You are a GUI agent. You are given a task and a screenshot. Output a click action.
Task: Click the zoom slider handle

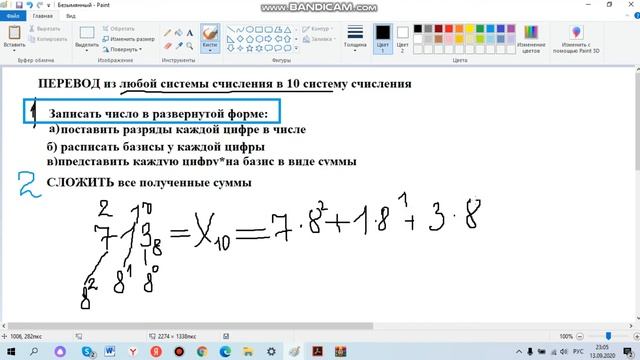[608, 336]
